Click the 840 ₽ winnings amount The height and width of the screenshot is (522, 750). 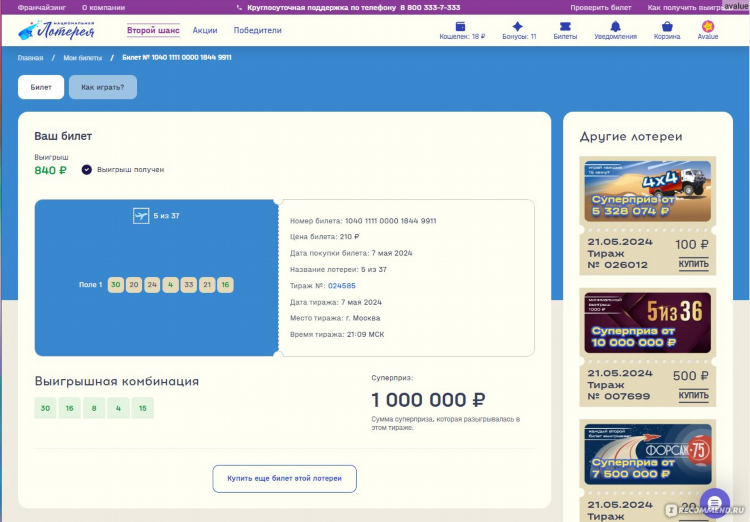[50, 170]
